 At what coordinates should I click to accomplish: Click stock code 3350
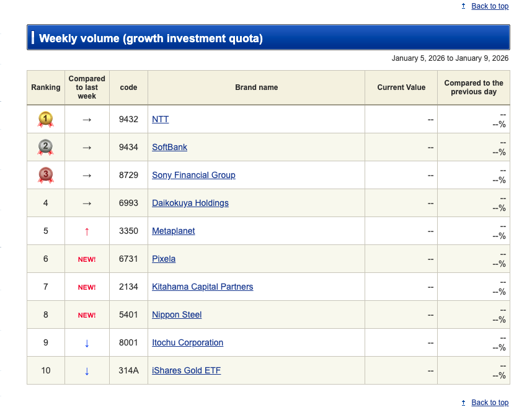pos(128,231)
